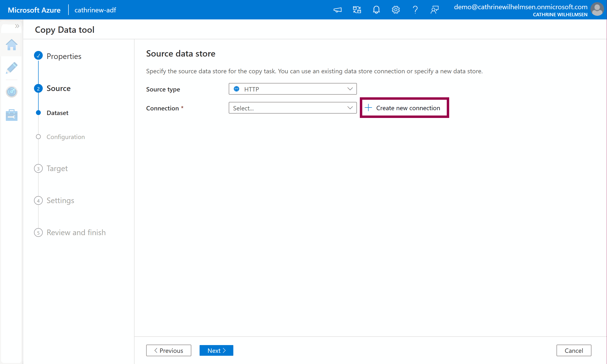Click the announcements megaphone icon
This screenshot has width=607, height=364.
pos(337,10)
